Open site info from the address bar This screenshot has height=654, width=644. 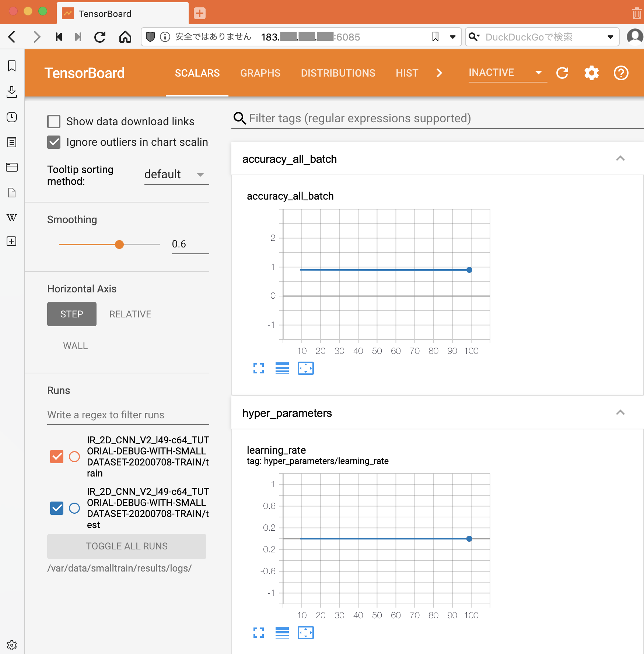point(165,37)
